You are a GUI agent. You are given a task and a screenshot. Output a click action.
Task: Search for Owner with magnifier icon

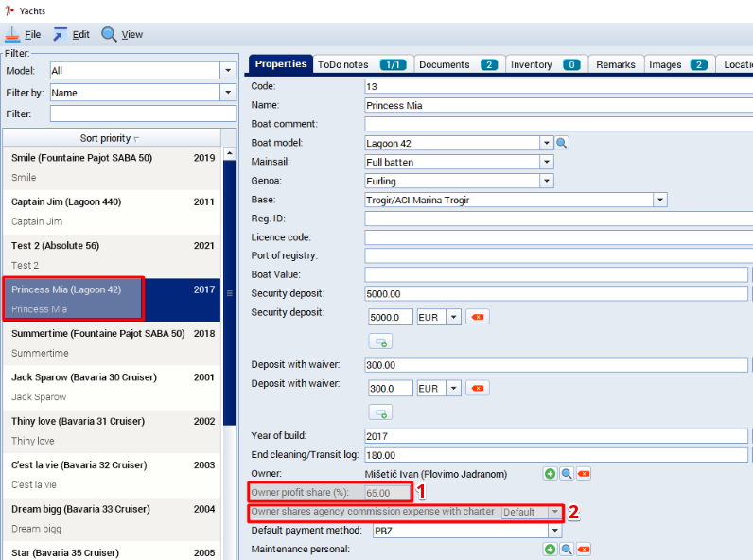tap(567, 474)
